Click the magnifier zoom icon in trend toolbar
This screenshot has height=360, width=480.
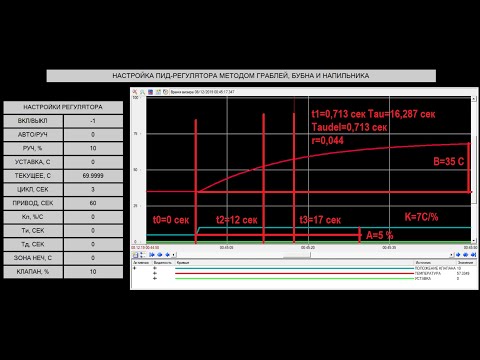[x=142, y=92]
